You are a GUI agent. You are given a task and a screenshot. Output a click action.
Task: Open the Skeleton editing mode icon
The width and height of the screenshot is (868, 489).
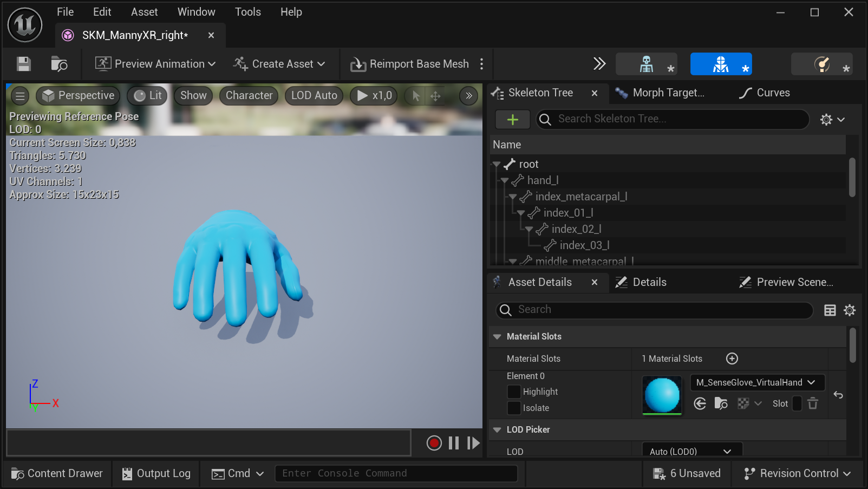tap(647, 64)
